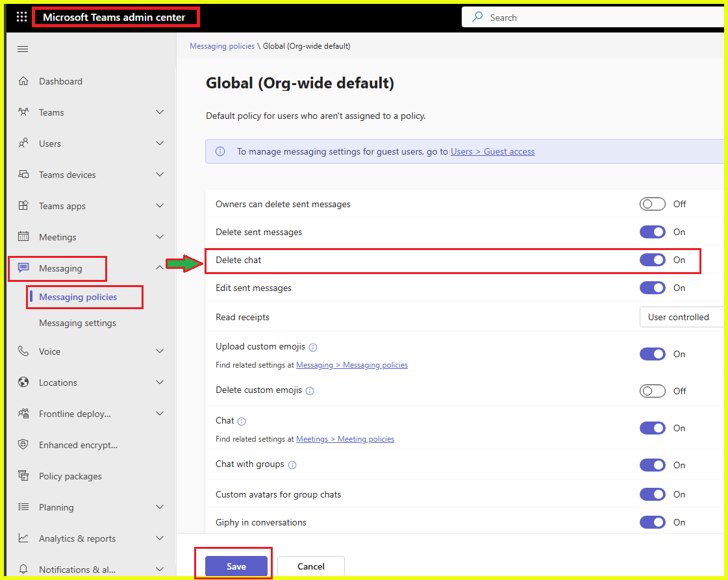
Task: Click the Teams devices icon
Action: (23, 174)
